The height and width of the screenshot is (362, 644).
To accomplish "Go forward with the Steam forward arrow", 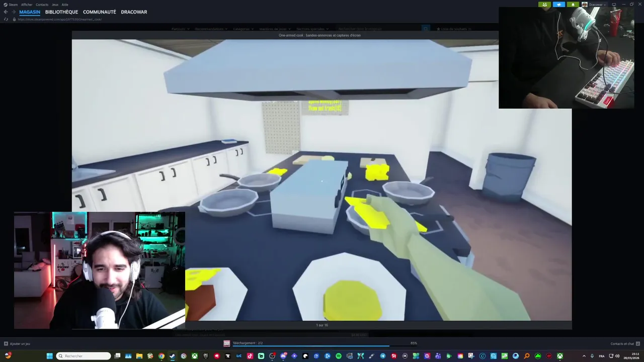I will [x=13, y=12].
